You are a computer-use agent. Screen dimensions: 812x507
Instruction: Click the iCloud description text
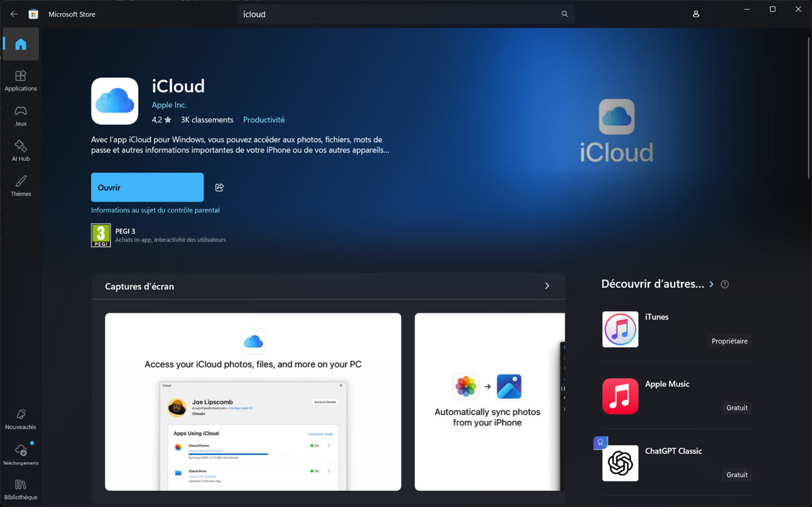click(x=240, y=145)
